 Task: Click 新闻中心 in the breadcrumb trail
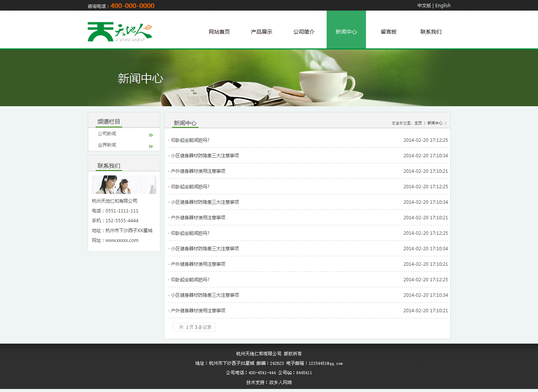435,123
